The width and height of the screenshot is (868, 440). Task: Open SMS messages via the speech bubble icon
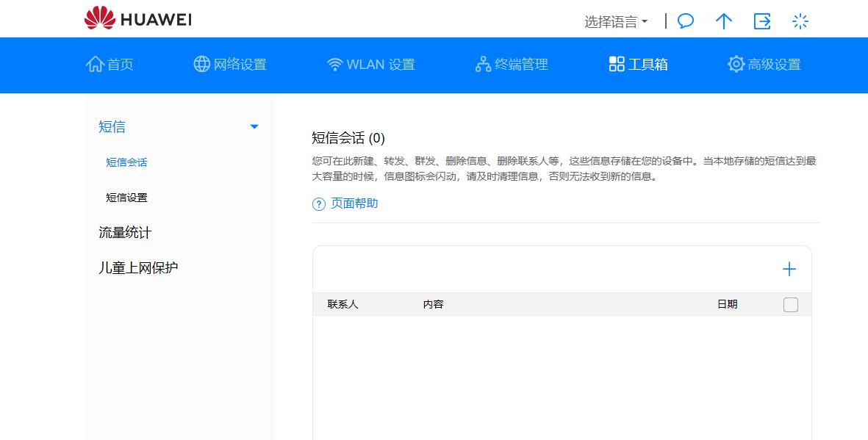(x=684, y=21)
